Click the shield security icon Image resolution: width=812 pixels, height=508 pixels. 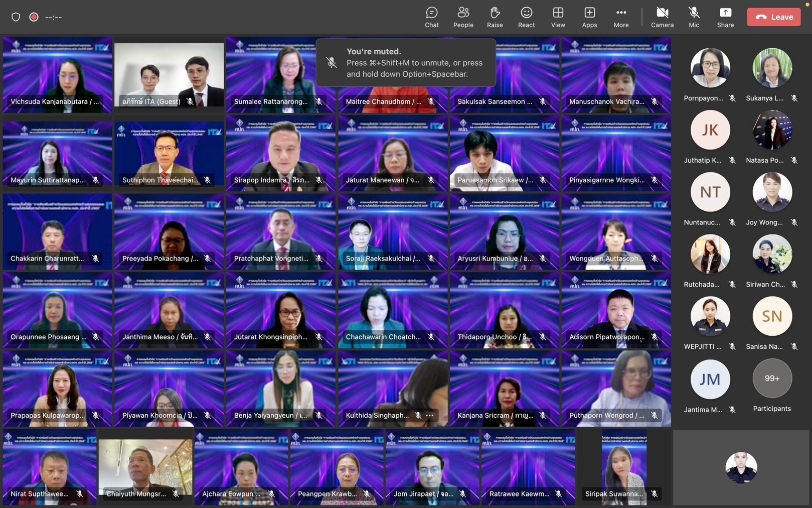pos(16,17)
